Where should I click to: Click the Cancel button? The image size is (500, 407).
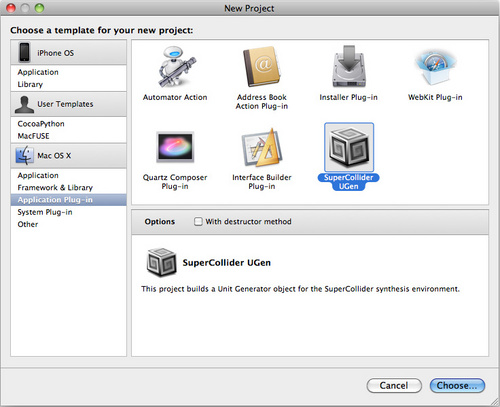click(x=394, y=386)
